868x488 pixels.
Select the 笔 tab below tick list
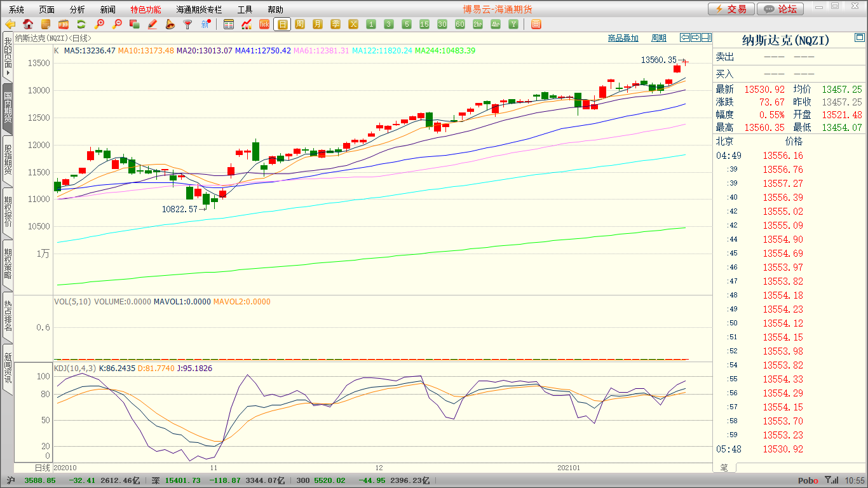tap(724, 467)
